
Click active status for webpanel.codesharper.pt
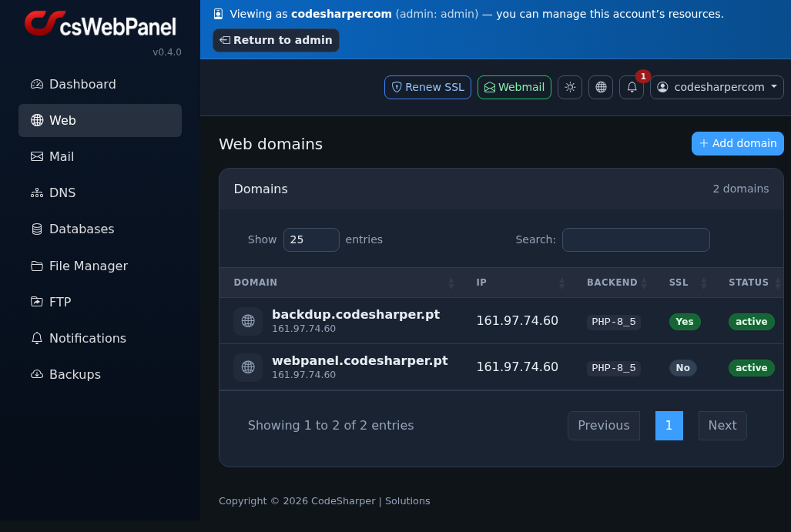(751, 368)
